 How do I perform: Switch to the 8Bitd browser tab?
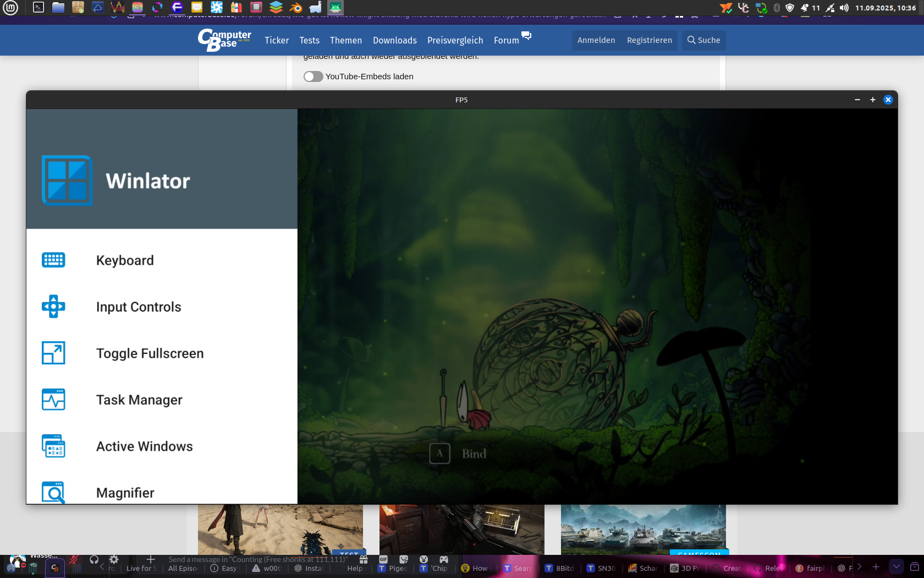560,568
